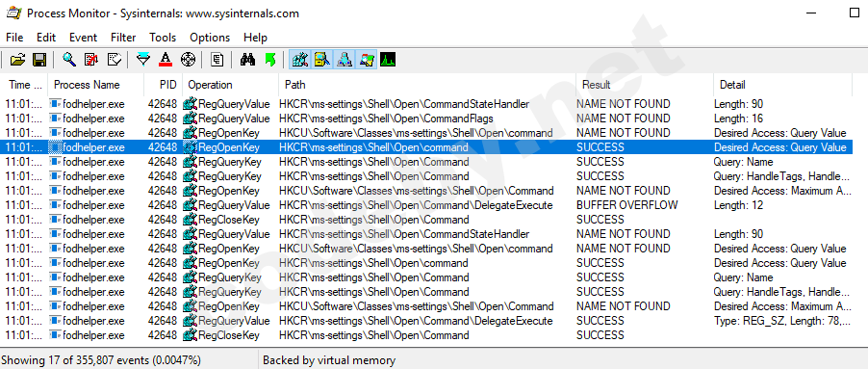Image resolution: width=868 pixels, height=369 pixels.
Task: Click the Clear display eraser icon
Action: (x=115, y=60)
